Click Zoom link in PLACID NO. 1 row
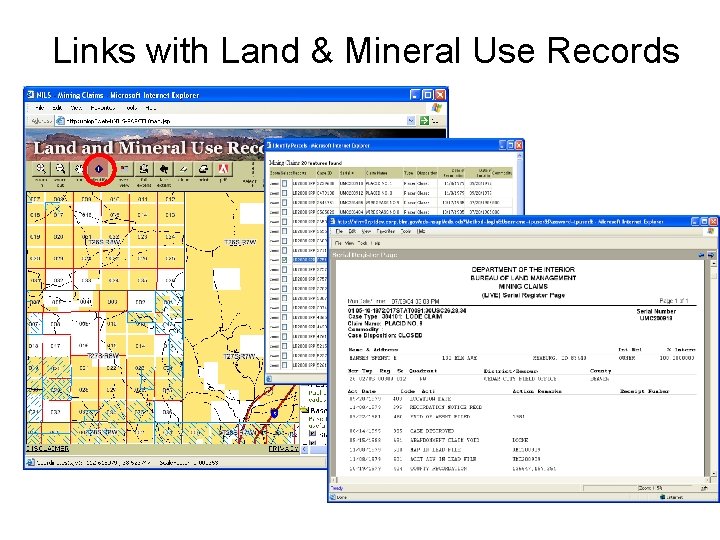 [x=274, y=183]
